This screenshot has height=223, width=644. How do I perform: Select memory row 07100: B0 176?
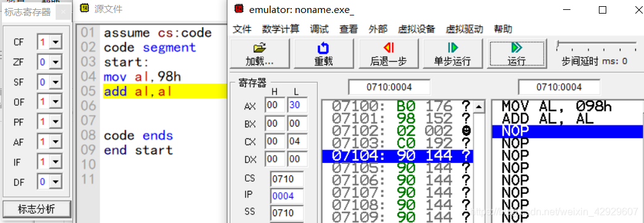(x=397, y=106)
